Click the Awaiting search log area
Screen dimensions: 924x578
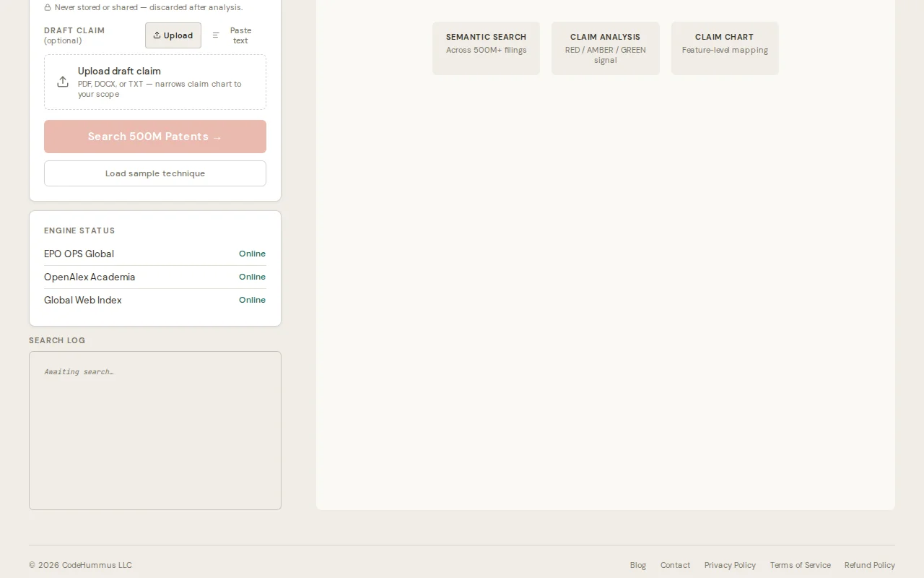click(x=155, y=431)
